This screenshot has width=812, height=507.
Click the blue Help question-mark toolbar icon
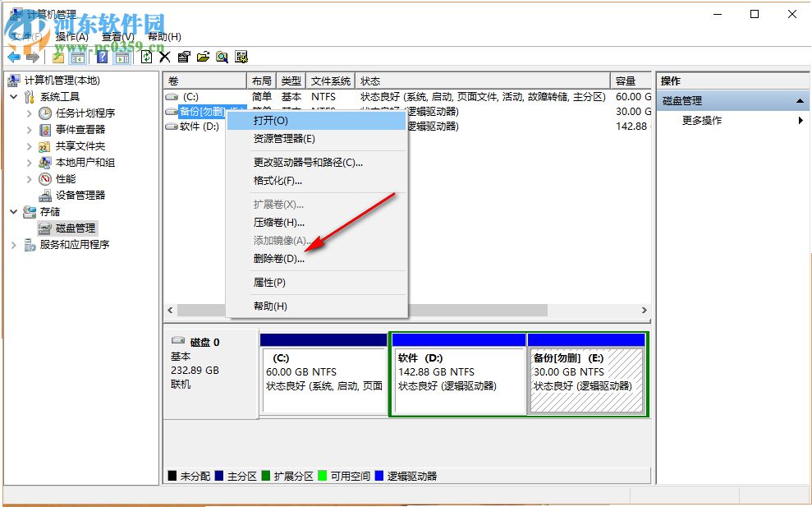[100, 56]
